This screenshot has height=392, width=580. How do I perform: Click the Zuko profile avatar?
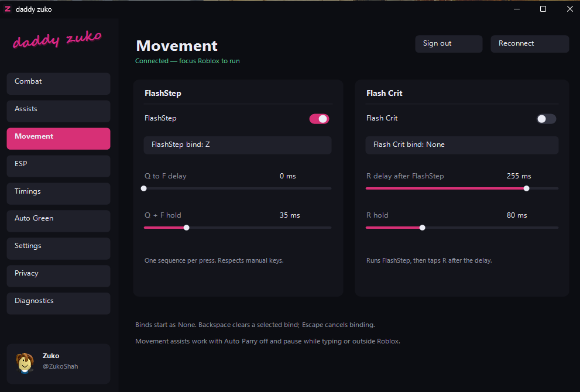[x=25, y=363]
